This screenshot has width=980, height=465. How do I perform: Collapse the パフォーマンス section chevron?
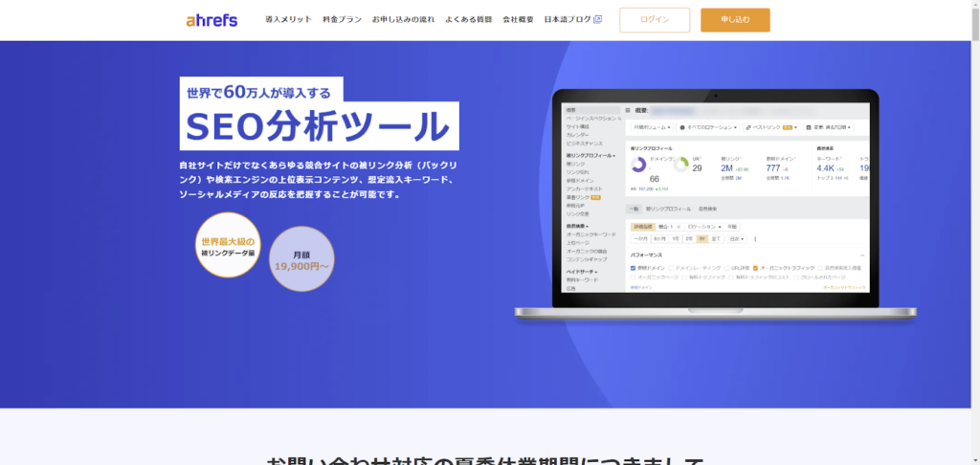(x=863, y=256)
